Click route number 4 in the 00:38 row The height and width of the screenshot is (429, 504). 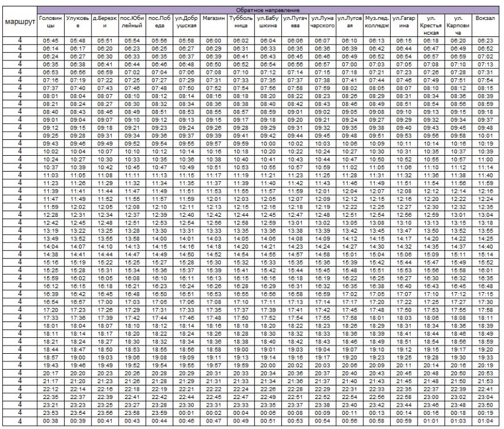[20, 420]
